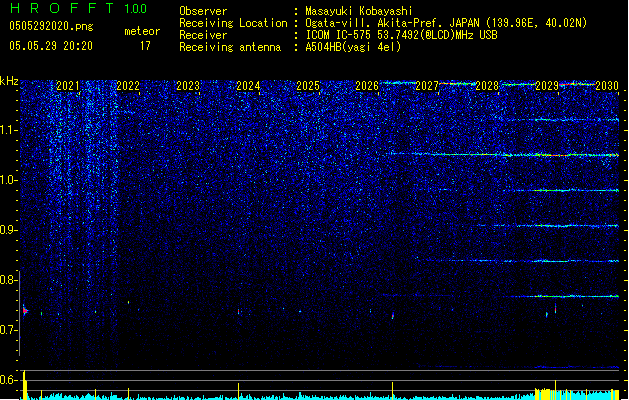The width and height of the screenshot is (629, 400).
Task: Click the 0.9 frequency axis label
Action: pyautogui.click(x=8, y=230)
